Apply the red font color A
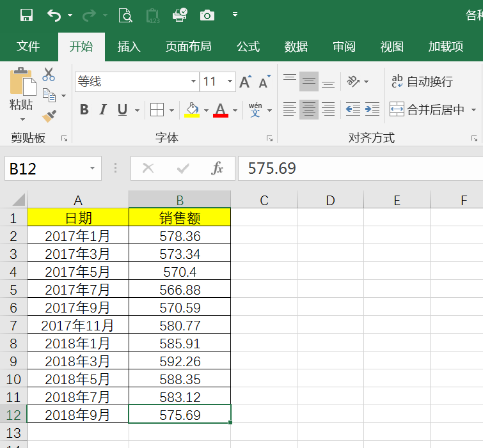Screen dimensions: 483x448 [x=221, y=110]
